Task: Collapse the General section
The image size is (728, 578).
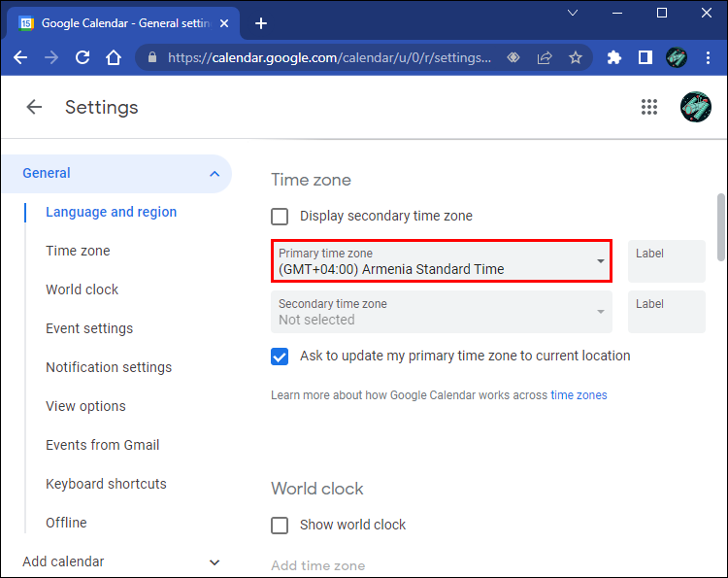Action: [215, 174]
